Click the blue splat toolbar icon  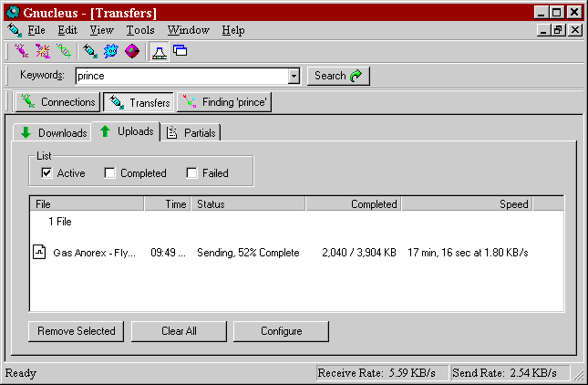pyautogui.click(x=110, y=51)
